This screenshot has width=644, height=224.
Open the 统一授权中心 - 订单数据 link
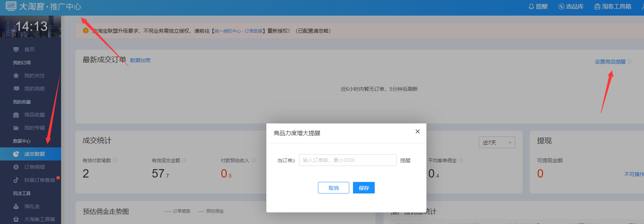[x=238, y=31]
